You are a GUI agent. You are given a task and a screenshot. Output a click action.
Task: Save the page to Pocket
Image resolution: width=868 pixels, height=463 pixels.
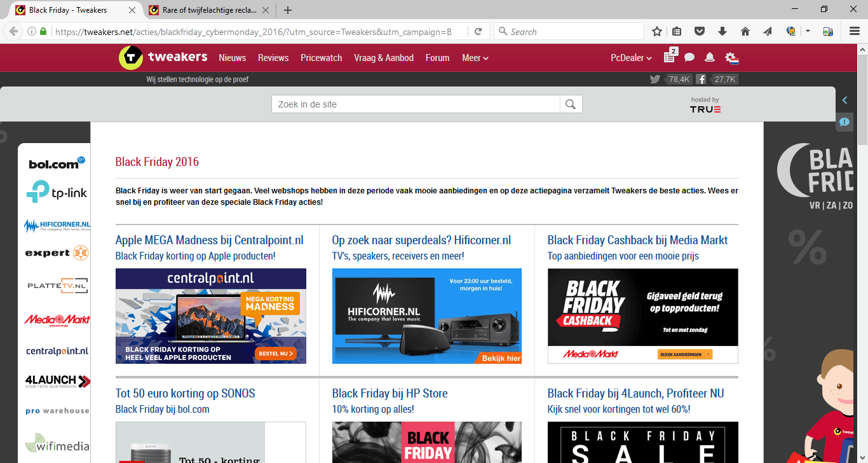click(x=699, y=31)
